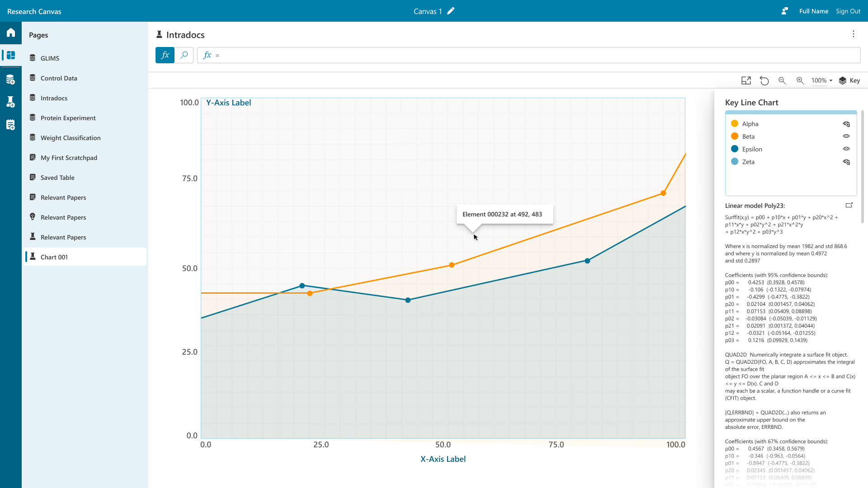Edit canvas name with pencil icon
Screen dimensions: 868x488
[x=451, y=11]
